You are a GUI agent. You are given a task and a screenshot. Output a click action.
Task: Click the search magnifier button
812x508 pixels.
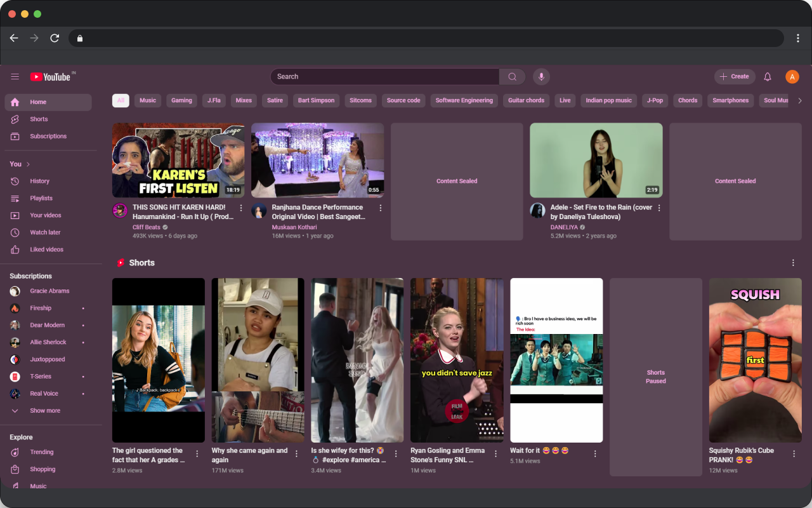512,77
